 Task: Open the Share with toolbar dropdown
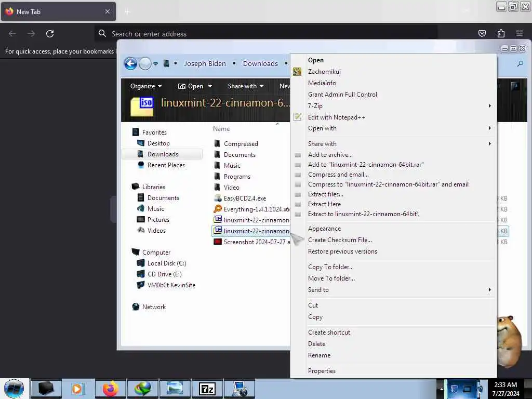pyautogui.click(x=246, y=86)
